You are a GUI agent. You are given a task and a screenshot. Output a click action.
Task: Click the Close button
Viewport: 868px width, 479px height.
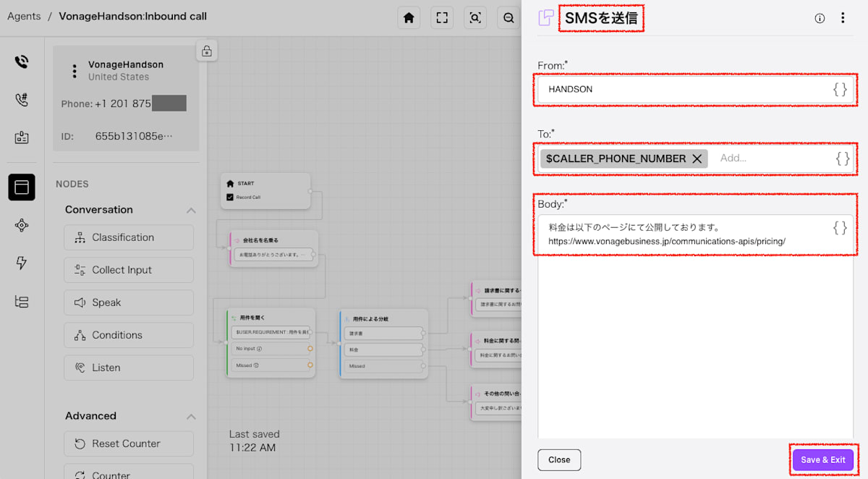coord(559,460)
